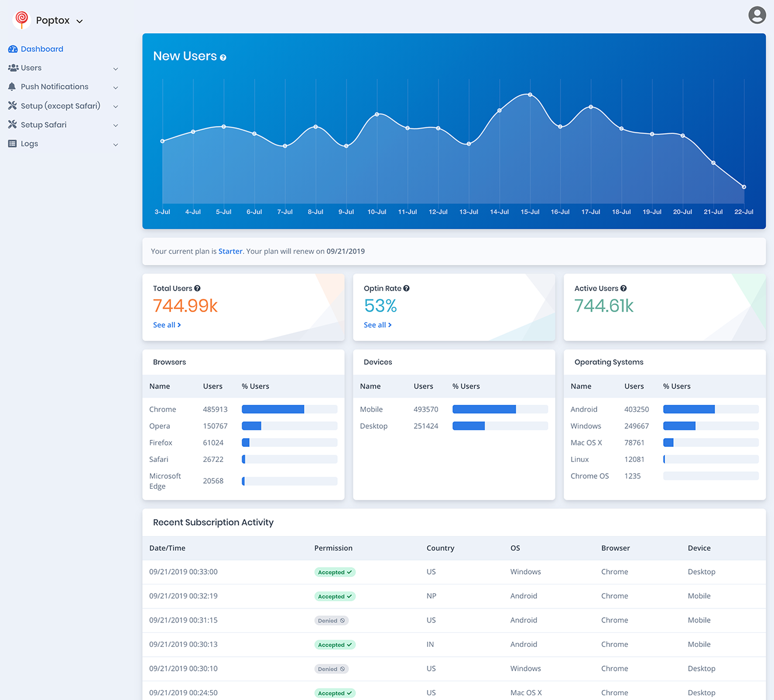Screen dimensions: 774x700
Task: Open the user profile avatar icon
Action: 757,15
